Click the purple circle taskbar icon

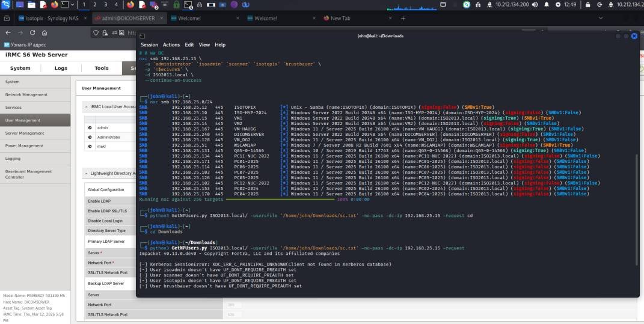234,5
